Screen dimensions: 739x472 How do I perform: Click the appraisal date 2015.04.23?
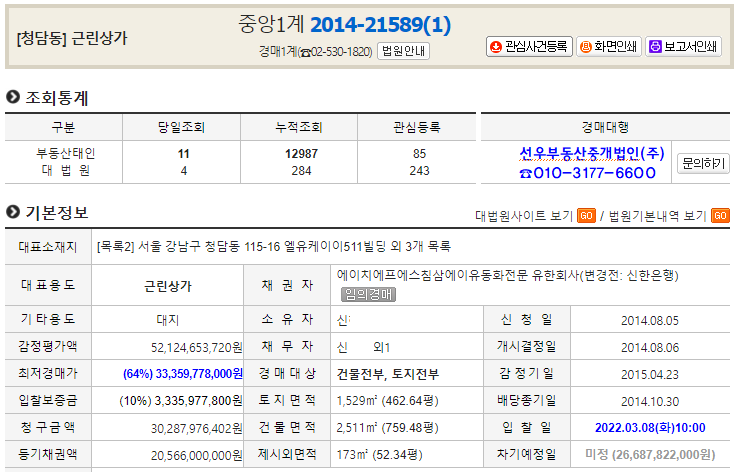point(650,375)
